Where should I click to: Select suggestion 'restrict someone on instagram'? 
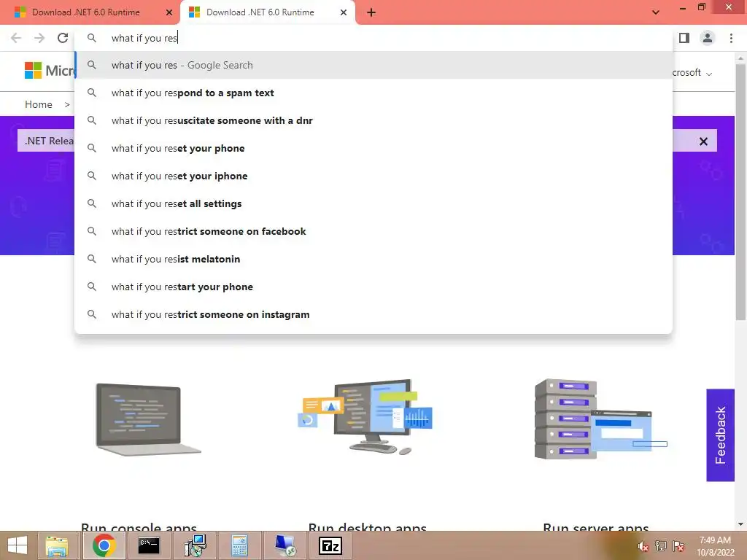[x=374, y=314]
